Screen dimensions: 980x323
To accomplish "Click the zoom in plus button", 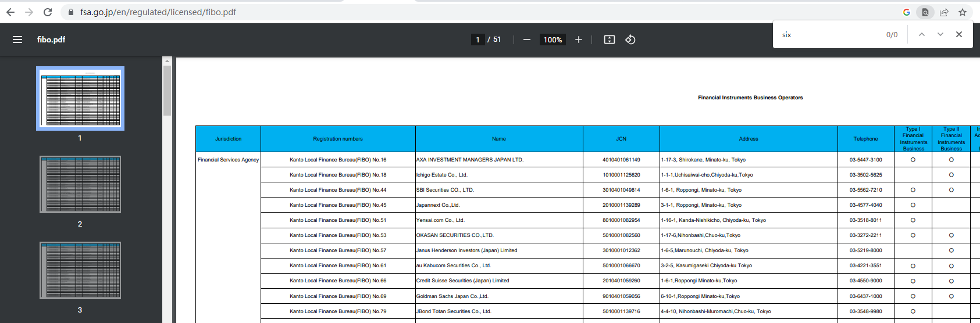I will tap(578, 40).
